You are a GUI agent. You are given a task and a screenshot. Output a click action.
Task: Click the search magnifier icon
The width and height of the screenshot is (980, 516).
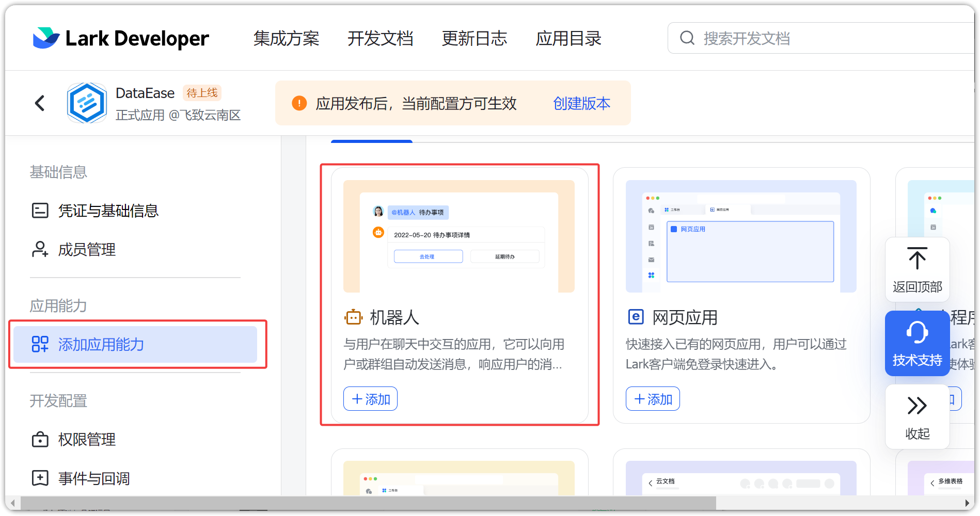(x=687, y=38)
